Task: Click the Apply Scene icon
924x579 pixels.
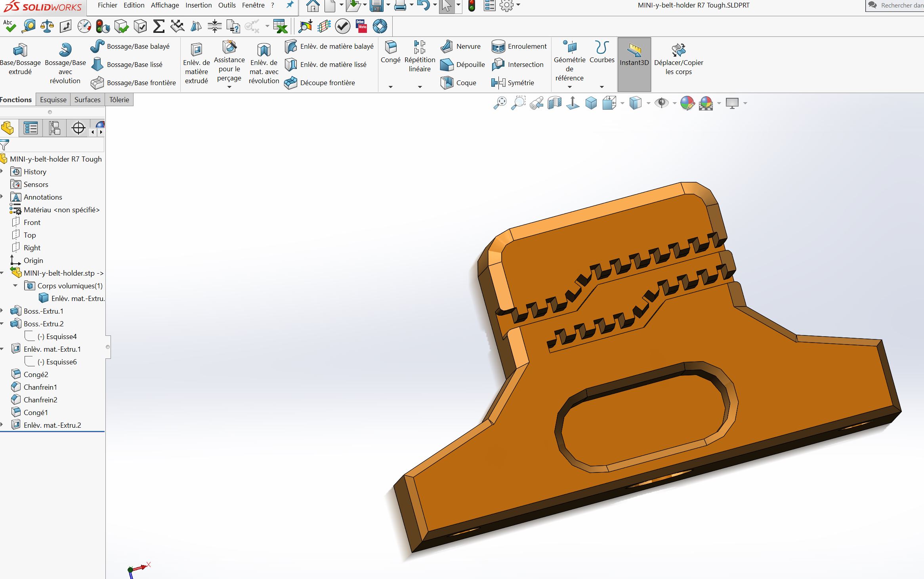Action: tap(706, 103)
